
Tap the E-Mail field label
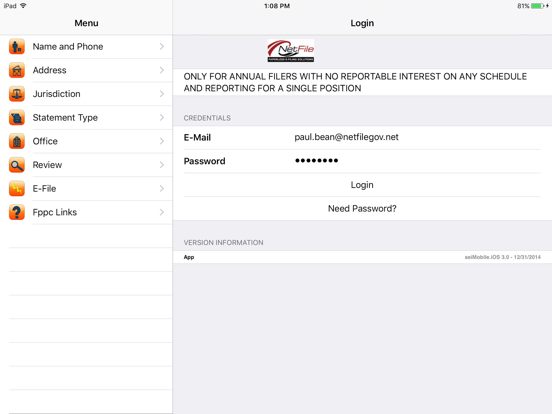point(197,137)
